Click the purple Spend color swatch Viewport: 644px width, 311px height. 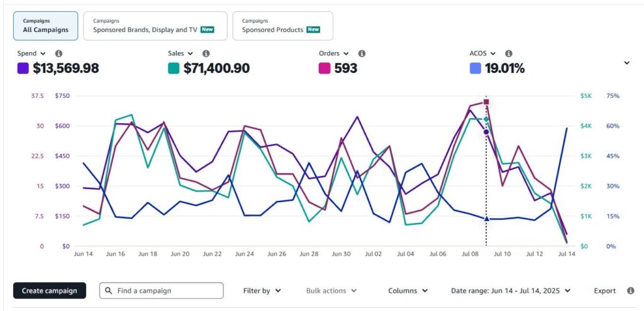pyautogui.click(x=23, y=68)
